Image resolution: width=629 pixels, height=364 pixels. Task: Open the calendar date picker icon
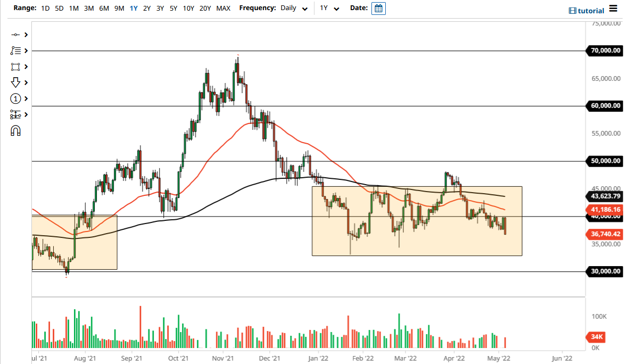tap(378, 9)
